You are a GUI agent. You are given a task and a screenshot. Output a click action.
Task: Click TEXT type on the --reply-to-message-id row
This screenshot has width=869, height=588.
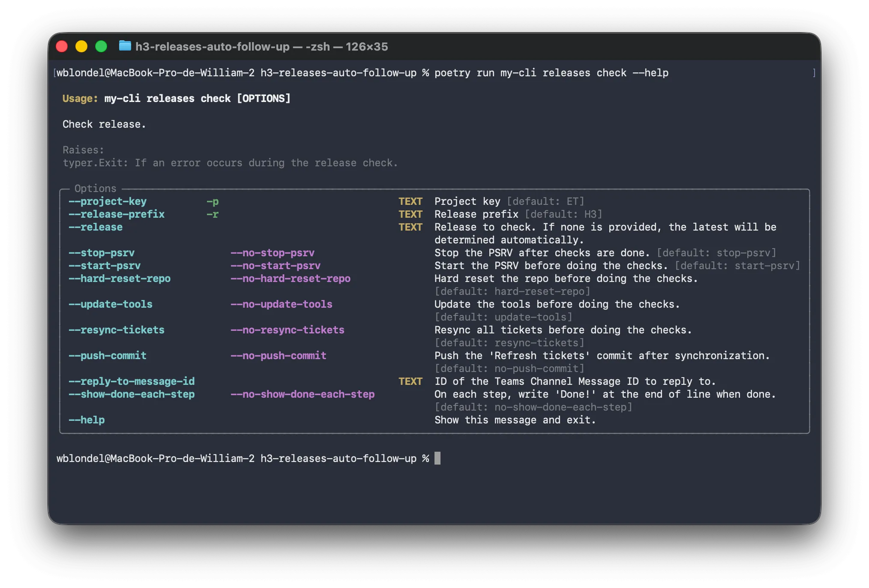(411, 381)
